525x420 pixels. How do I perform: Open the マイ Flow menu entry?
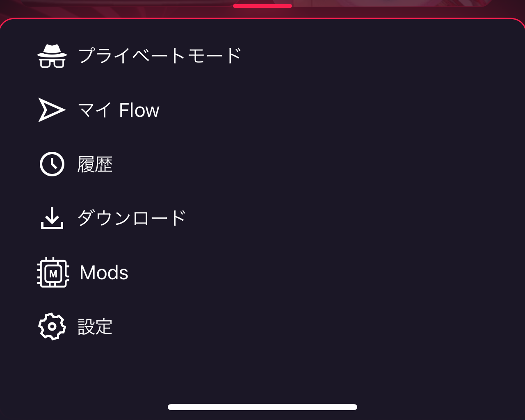tap(119, 110)
